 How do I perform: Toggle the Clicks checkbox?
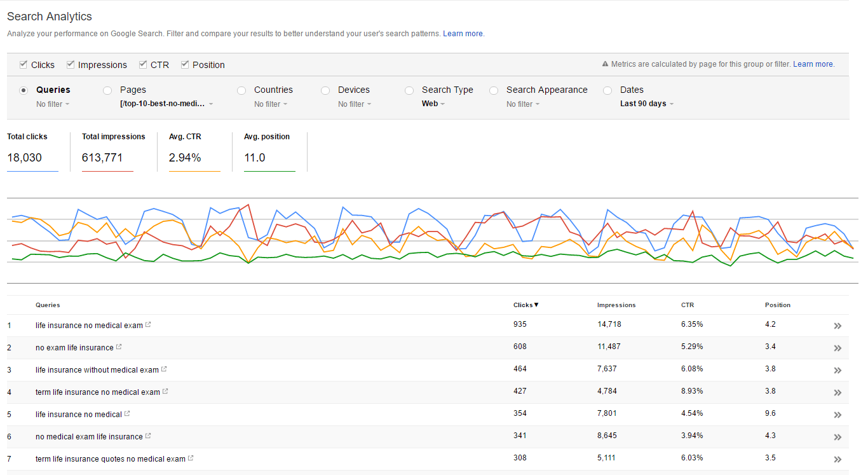pyautogui.click(x=24, y=64)
